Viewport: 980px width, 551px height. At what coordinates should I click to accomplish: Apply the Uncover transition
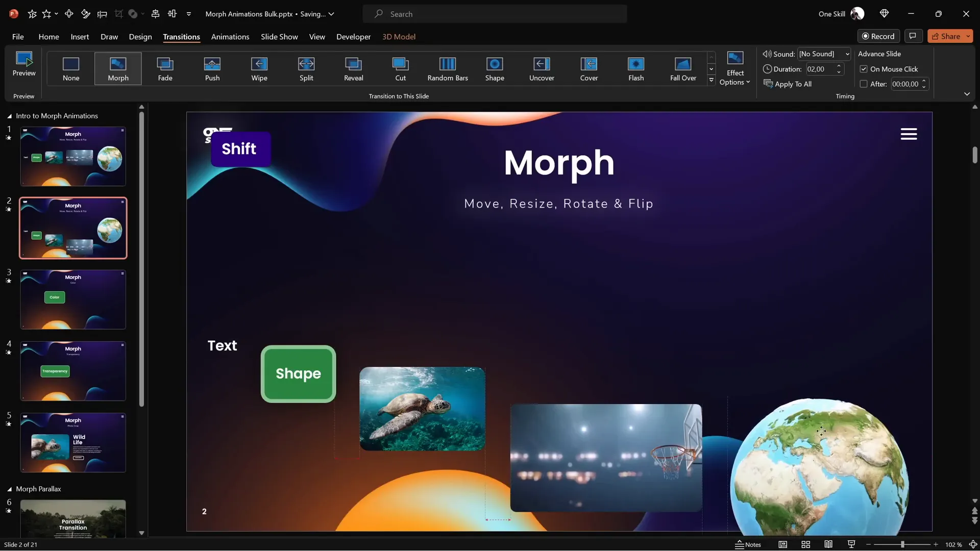click(542, 69)
